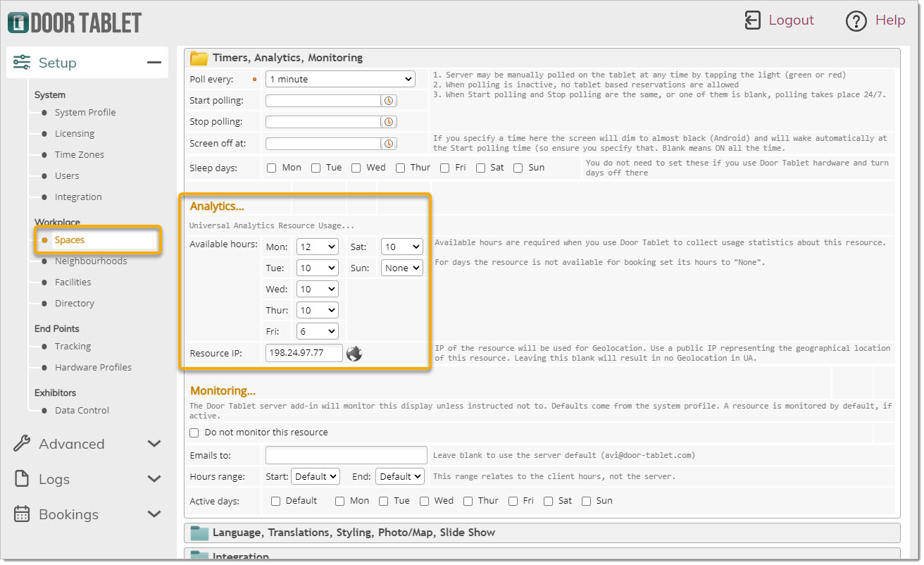Click the globe icon beside Resource IP

coord(354,353)
